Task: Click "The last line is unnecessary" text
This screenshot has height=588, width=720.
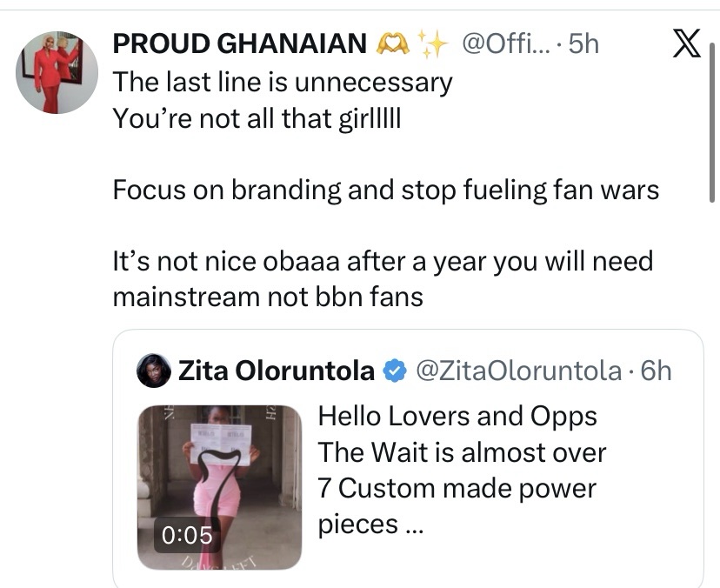Action: [x=283, y=82]
